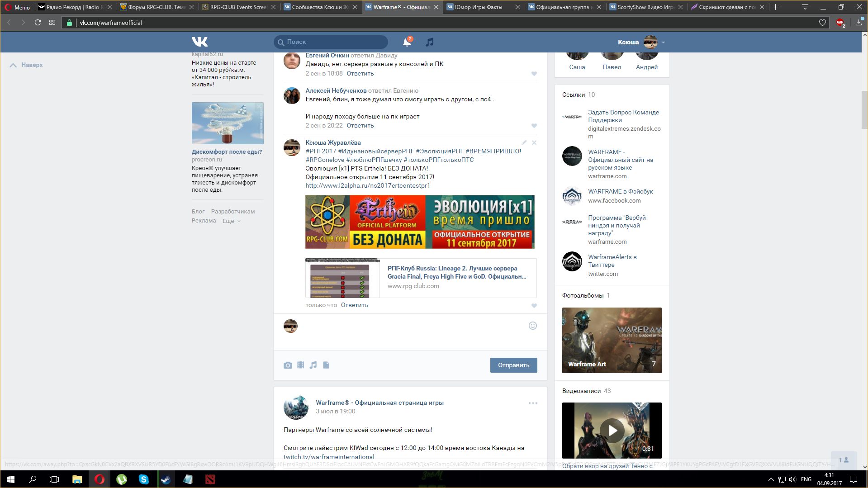868x488 pixels.
Task: Switch to Сообщества Ксюши tab
Action: pyautogui.click(x=321, y=7)
